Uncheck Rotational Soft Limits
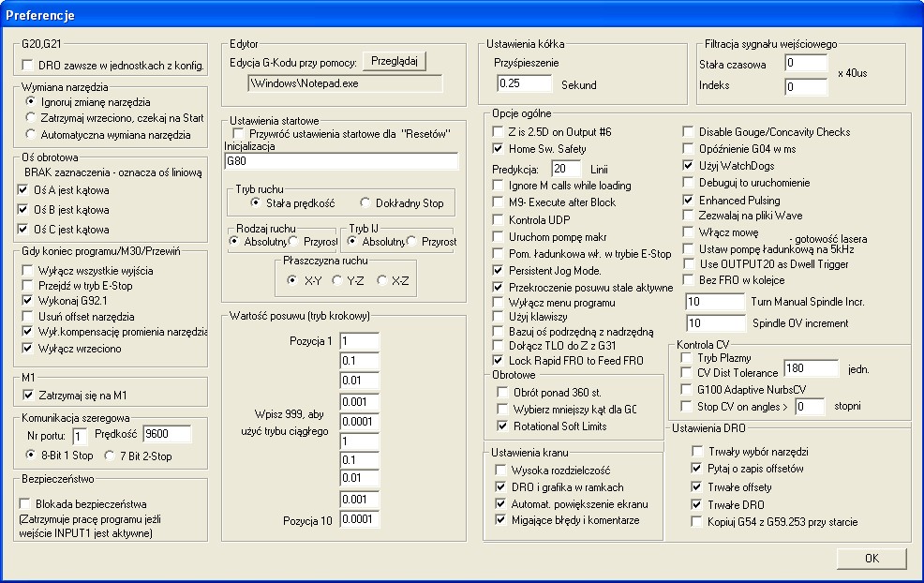Screen dimensions: 924x583 (x=502, y=426)
